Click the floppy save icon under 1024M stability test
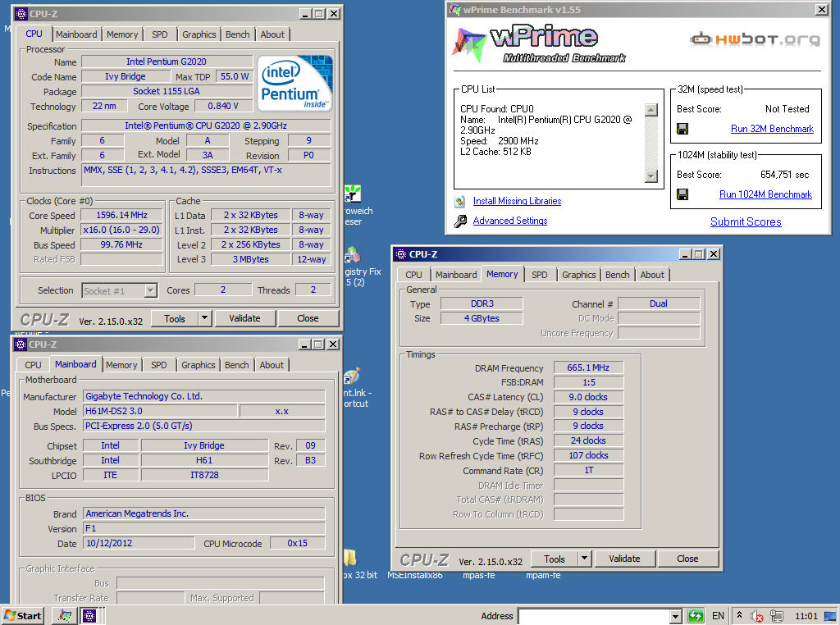The height and width of the screenshot is (625, 840). pyautogui.click(x=682, y=194)
